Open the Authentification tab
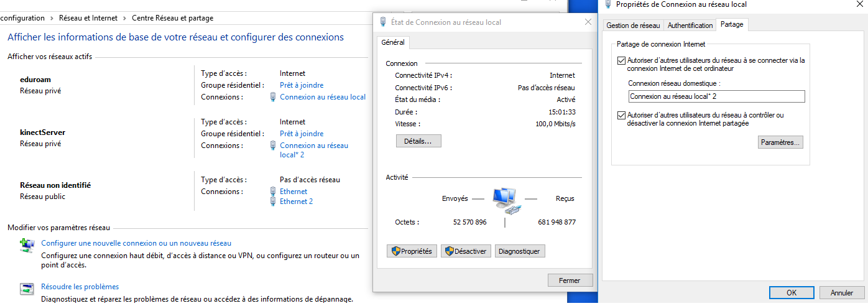Image resolution: width=868 pixels, height=306 pixels. click(690, 25)
